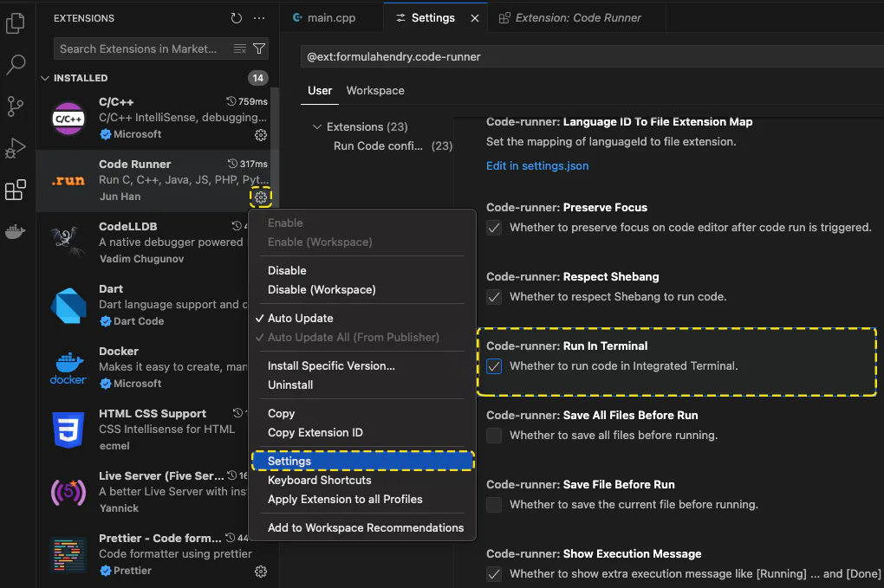The height and width of the screenshot is (588, 884).
Task: Toggle Show Execution Message checkbox
Action: tap(494, 574)
